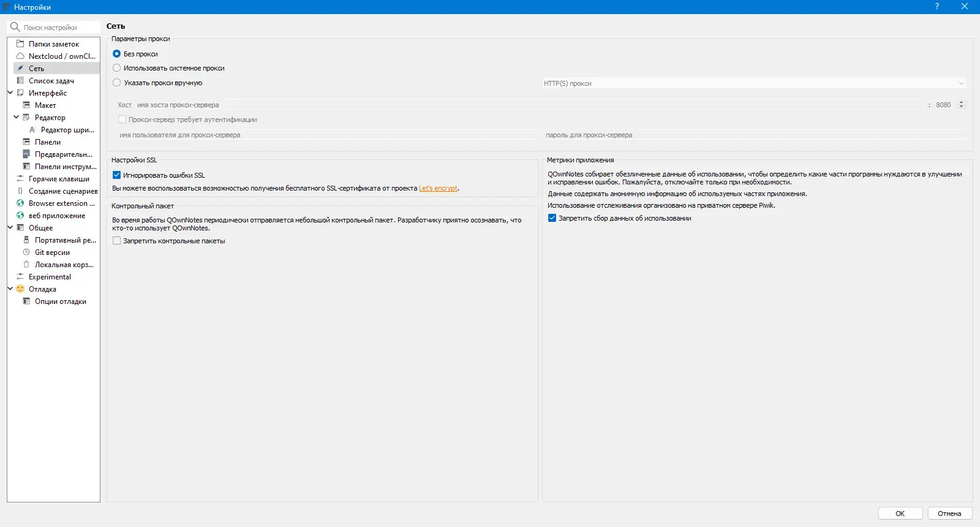Click the braces icon beside Создание сценариев

(20, 191)
